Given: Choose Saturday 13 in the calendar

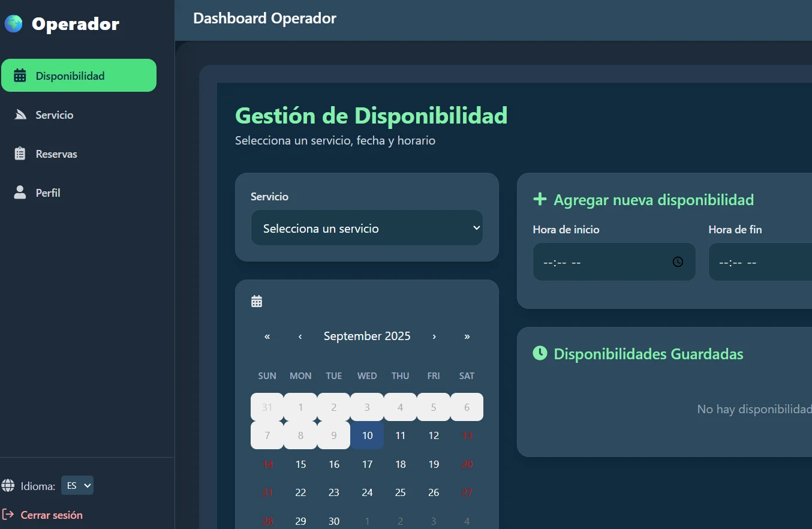Looking at the screenshot, I should (x=467, y=435).
